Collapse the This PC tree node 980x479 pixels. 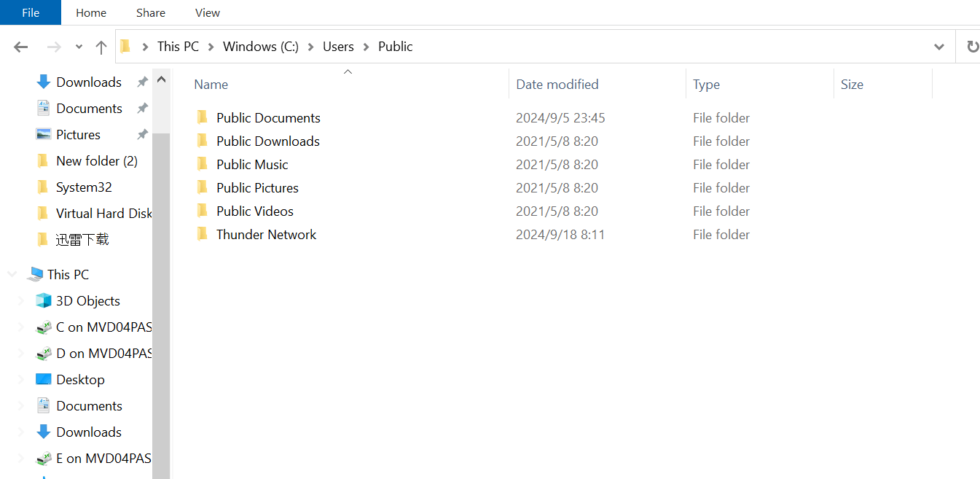pyautogui.click(x=12, y=274)
